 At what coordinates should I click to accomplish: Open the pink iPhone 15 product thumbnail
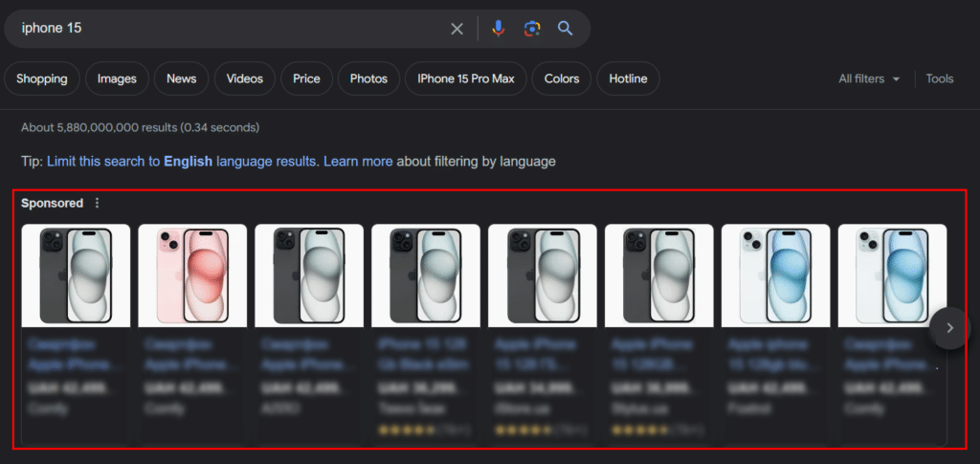[192, 276]
